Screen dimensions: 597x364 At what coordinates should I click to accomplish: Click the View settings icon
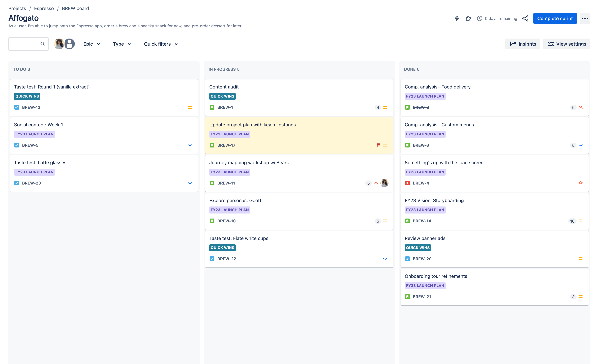(551, 44)
